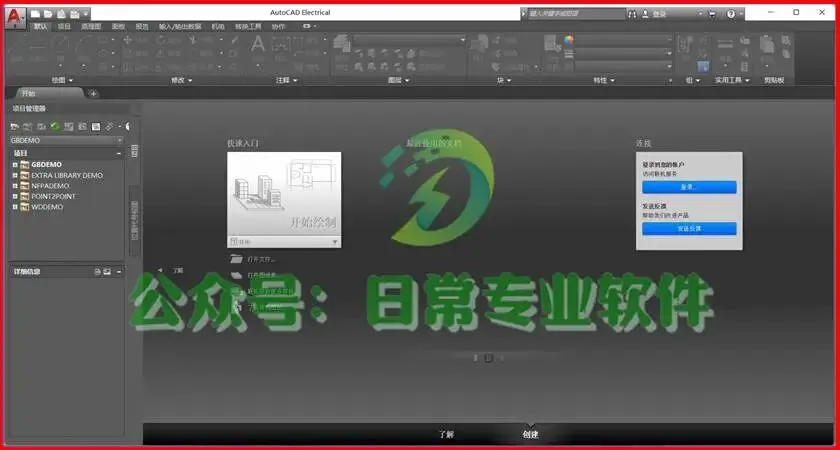Open the 转换工具 ribbon tab
The height and width of the screenshot is (450, 840).
[248, 26]
